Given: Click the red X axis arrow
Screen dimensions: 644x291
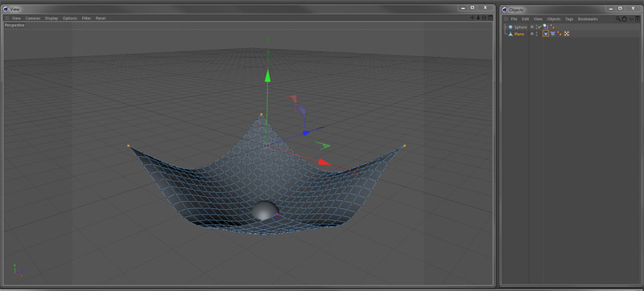Looking at the screenshot, I should point(324,162).
